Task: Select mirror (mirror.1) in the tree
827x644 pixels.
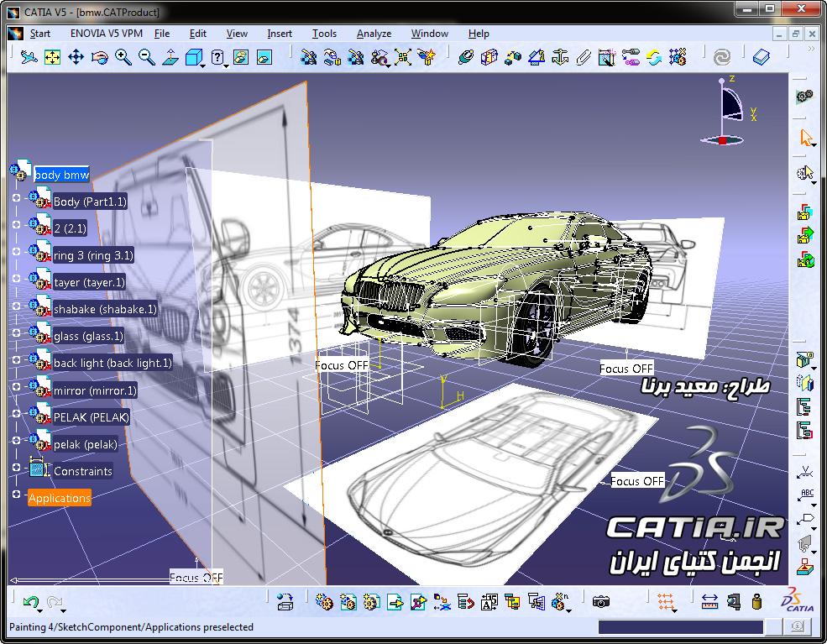Action: point(95,390)
